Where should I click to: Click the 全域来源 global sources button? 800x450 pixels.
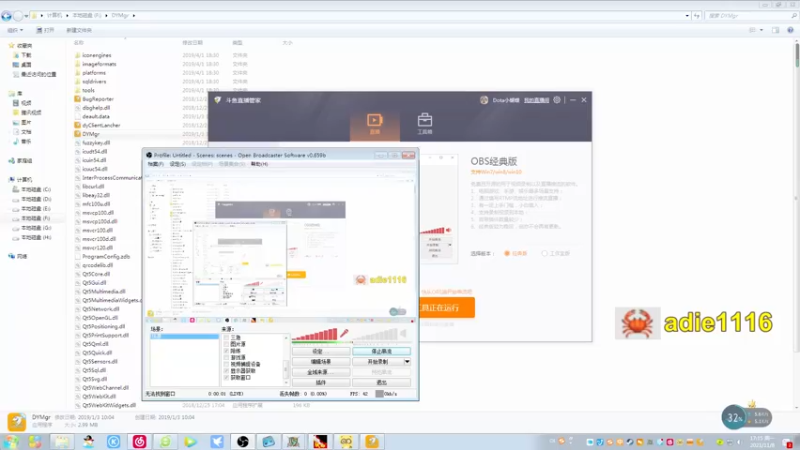pos(321,372)
